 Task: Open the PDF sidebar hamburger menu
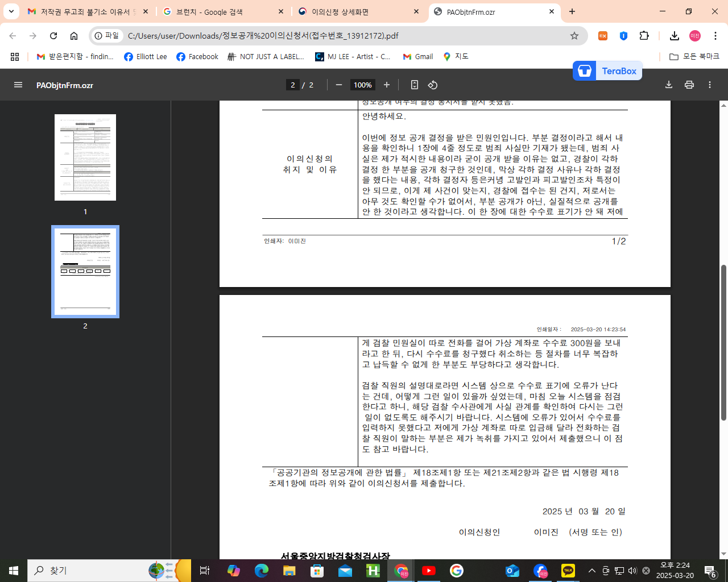point(19,85)
